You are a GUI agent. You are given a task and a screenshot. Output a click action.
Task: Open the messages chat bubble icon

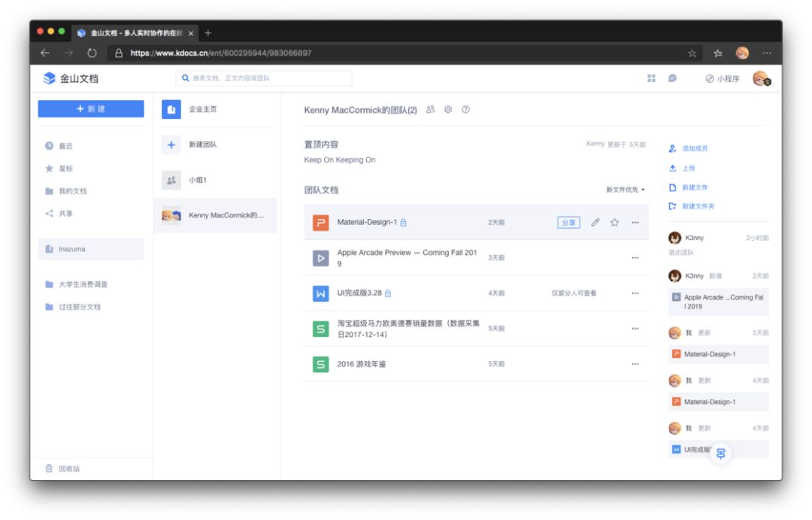point(672,78)
